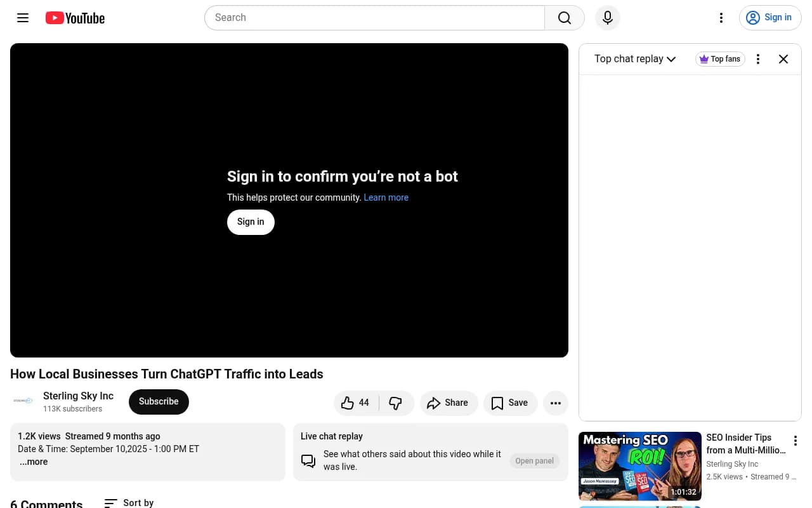Expand Top chat replay dropdown
This screenshot has height=508, width=812.
(x=635, y=59)
